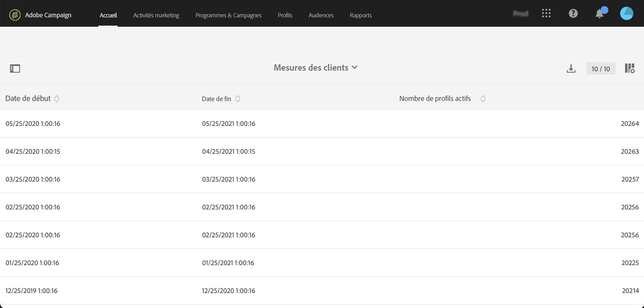Sort by Nombre de profils actifs arrows

click(x=483, y=99)
